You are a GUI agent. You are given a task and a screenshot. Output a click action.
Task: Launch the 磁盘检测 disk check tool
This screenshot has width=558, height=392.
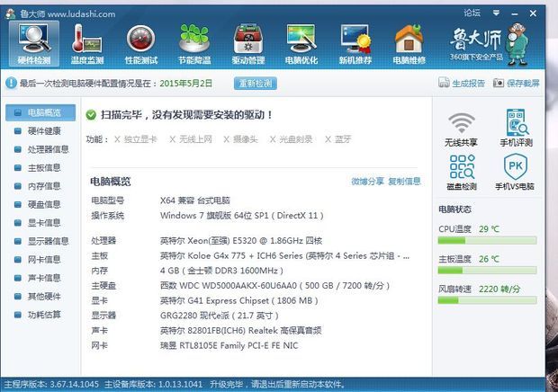pyautogui.click(x=462, y=172)
